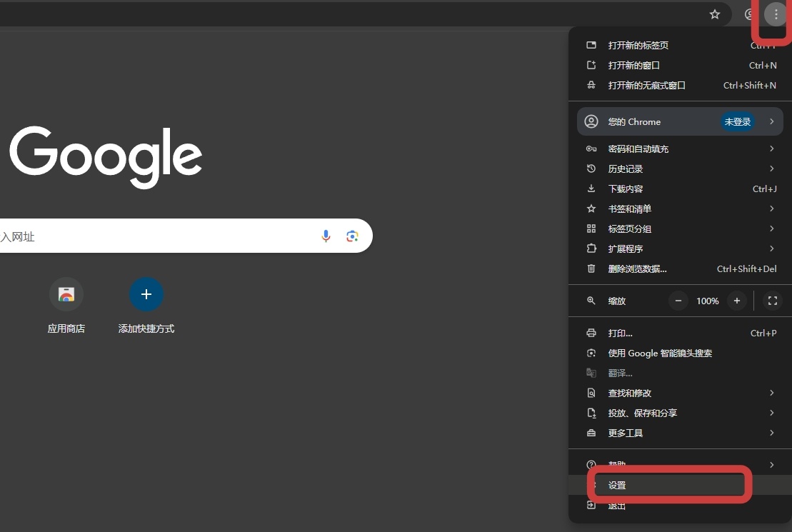Expand the 历史记录 submenu arrow
This screenshot has height=532, width=792.
[x=771, y=169]
